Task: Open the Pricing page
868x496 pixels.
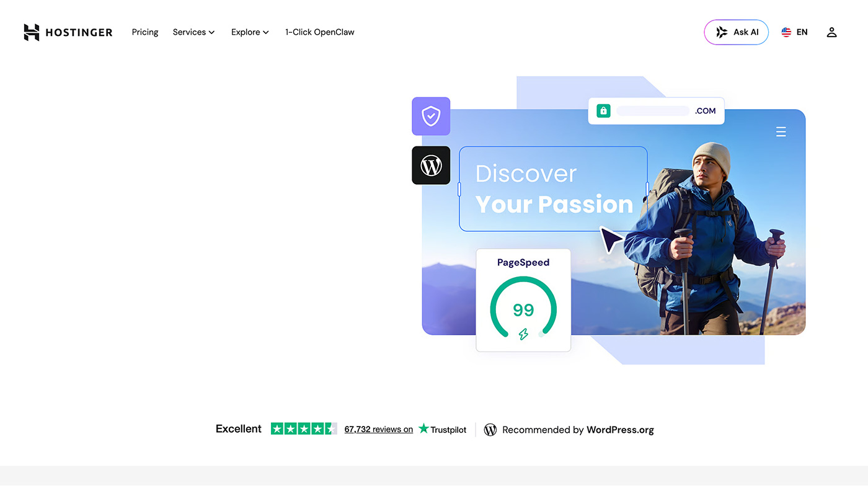Action: pyautogui.click(x=145, y=32)
